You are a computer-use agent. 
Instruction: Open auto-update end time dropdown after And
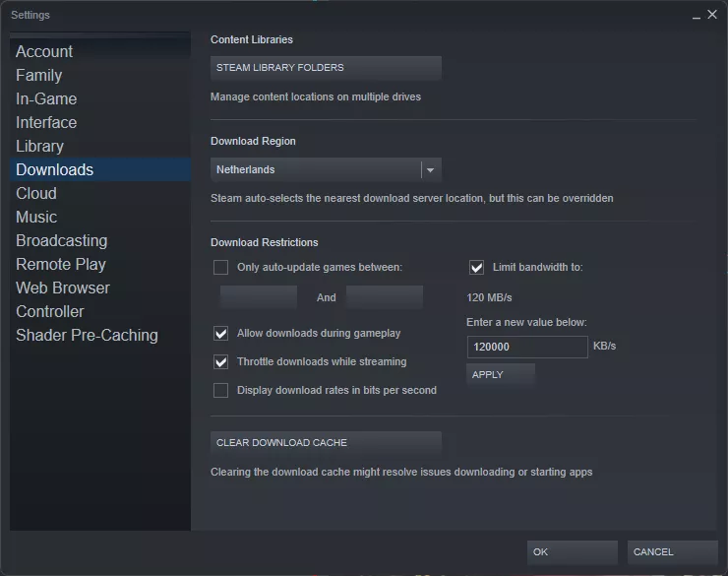tap(385, 297)
